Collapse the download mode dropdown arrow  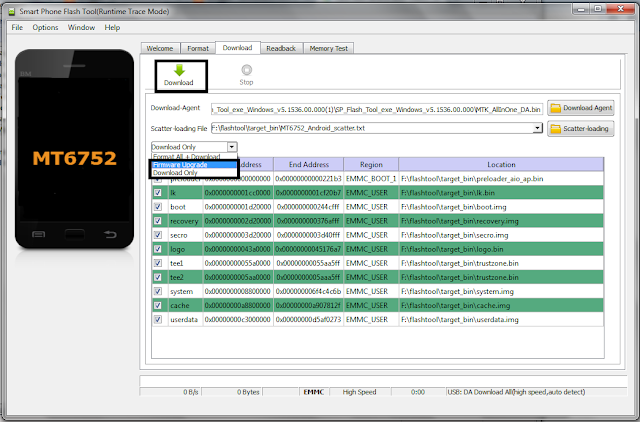pyautogui.click(x=232, y=147)
